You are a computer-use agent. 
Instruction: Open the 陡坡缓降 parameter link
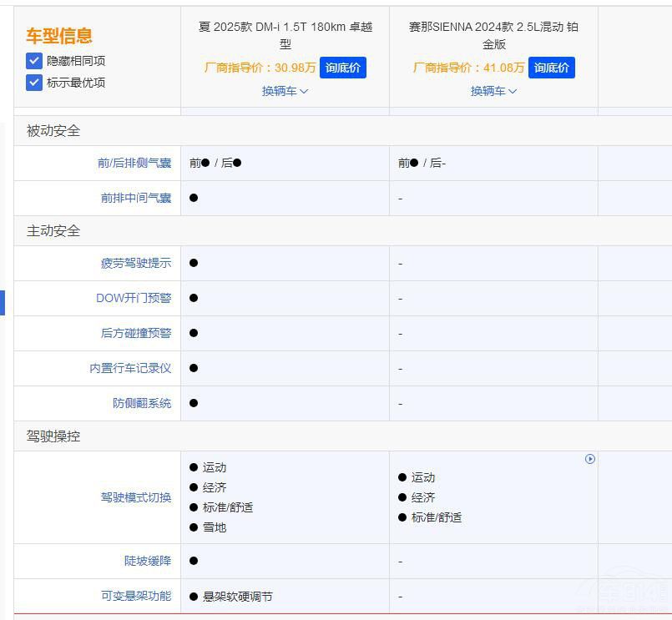tap(148, 561)
